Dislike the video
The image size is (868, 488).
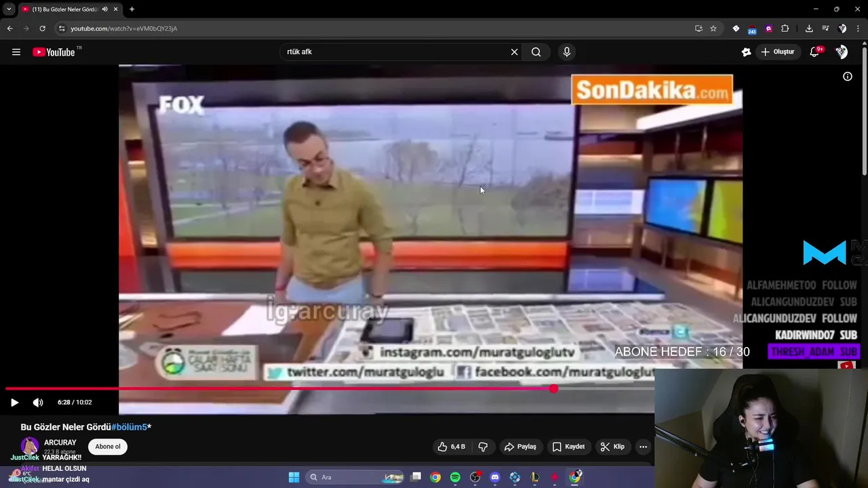pyautogui.click(x=483, y=447)
